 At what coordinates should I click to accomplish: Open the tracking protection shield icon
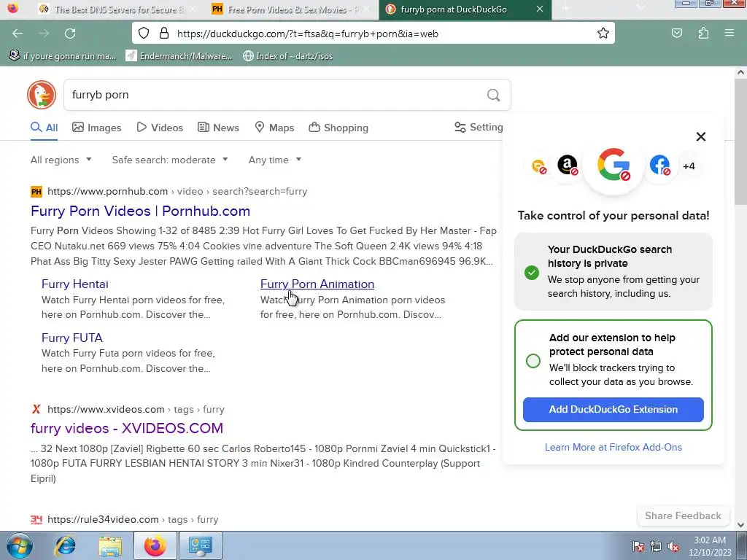144,33
